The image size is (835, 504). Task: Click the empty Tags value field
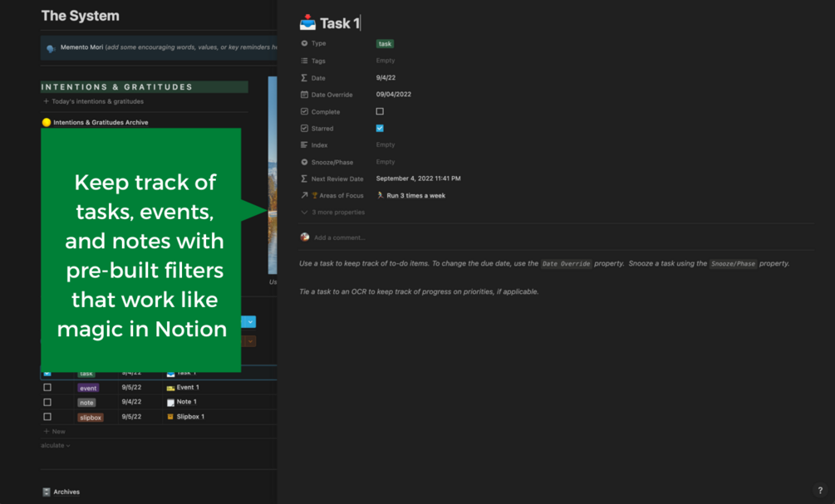pos(386,61)
